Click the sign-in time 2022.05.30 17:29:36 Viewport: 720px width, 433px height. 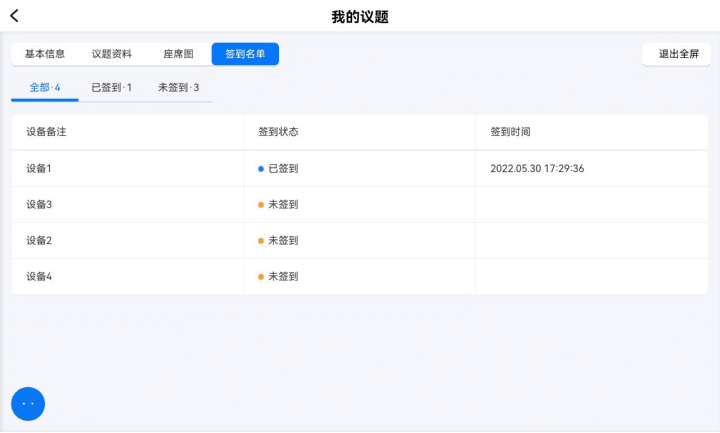coord(537,169)
